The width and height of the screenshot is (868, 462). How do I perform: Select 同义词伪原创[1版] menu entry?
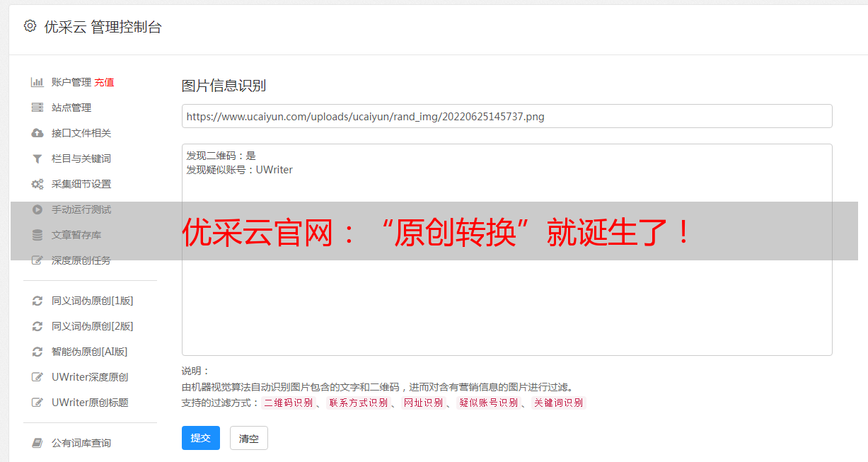(x=93, y=301)
